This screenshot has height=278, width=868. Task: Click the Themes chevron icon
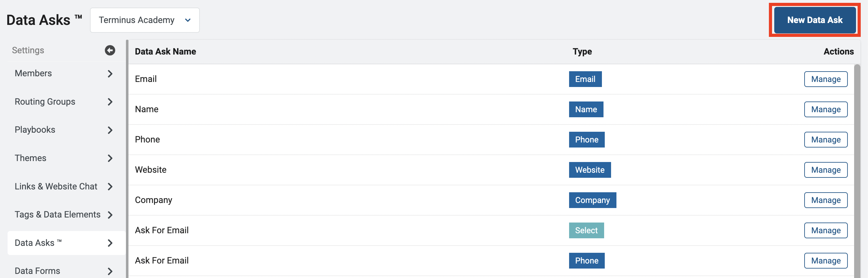click(110, 158)
